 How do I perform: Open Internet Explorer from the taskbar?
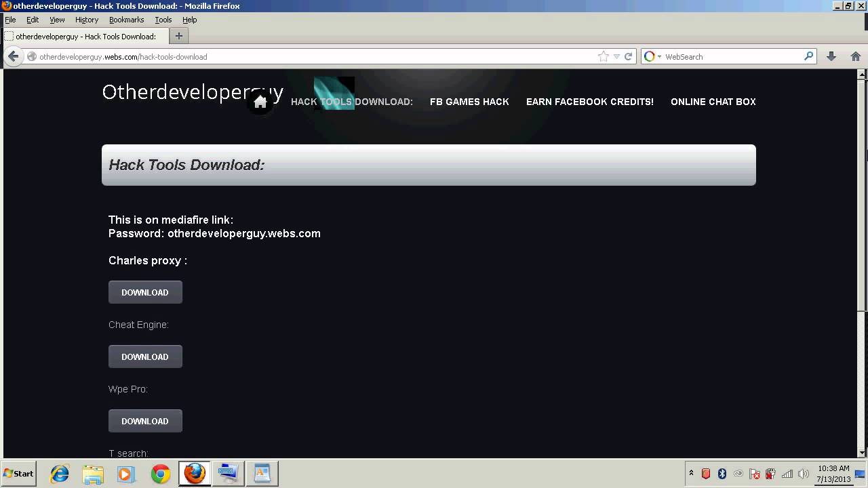tap(60, 473)
